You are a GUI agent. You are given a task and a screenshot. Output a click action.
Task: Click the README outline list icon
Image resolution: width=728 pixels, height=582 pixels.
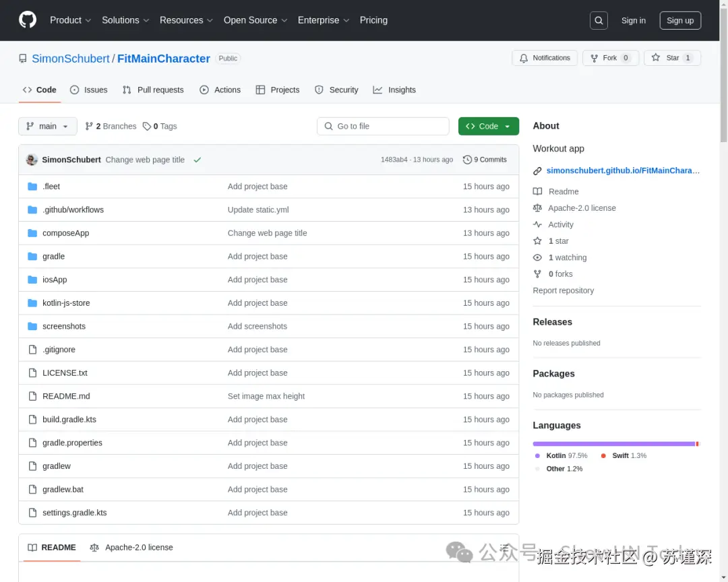(x=504, y=548)
